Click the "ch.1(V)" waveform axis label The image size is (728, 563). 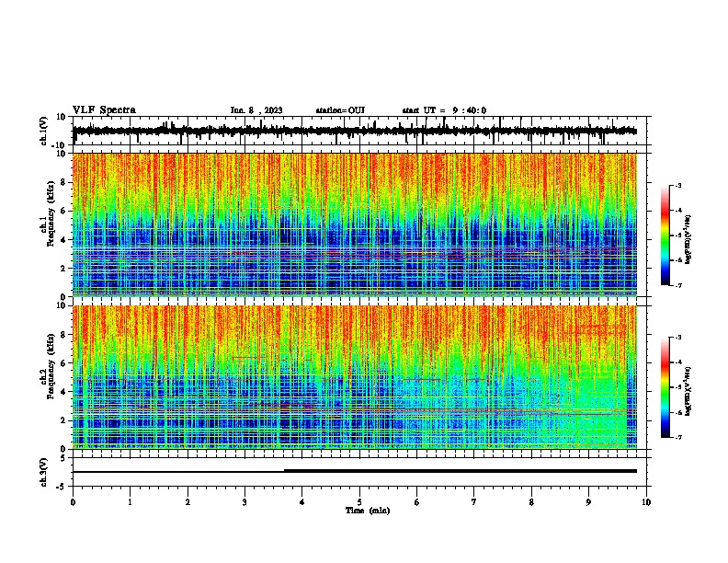coord(44,131)
